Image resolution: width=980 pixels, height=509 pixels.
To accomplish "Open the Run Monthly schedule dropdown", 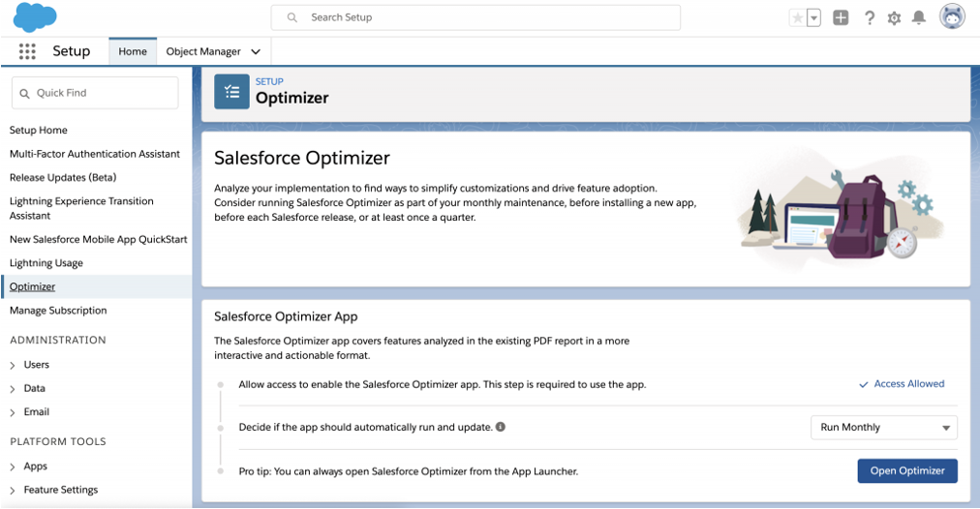I will click(x=884, y=427).
